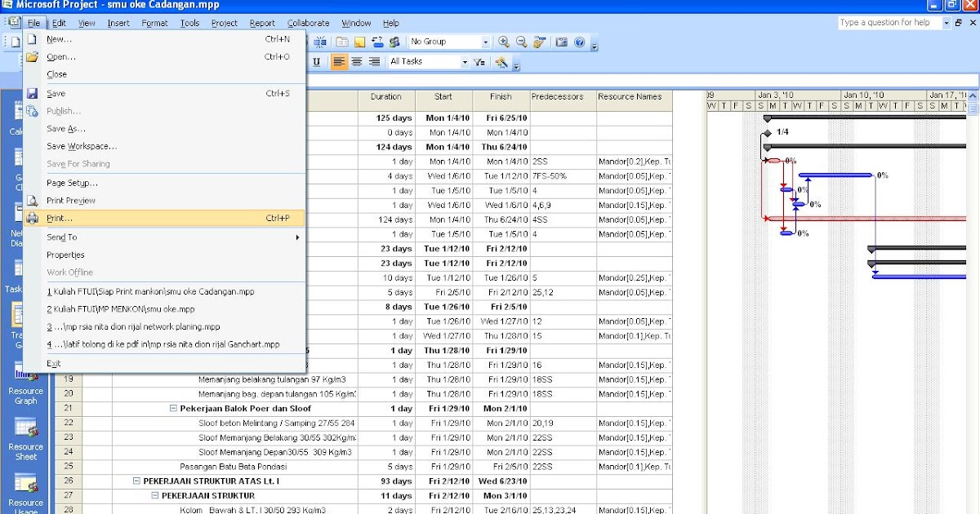The image size is (980, 514).
Task: Open Microsoft Project Help icon
Action: click(580, 42)
